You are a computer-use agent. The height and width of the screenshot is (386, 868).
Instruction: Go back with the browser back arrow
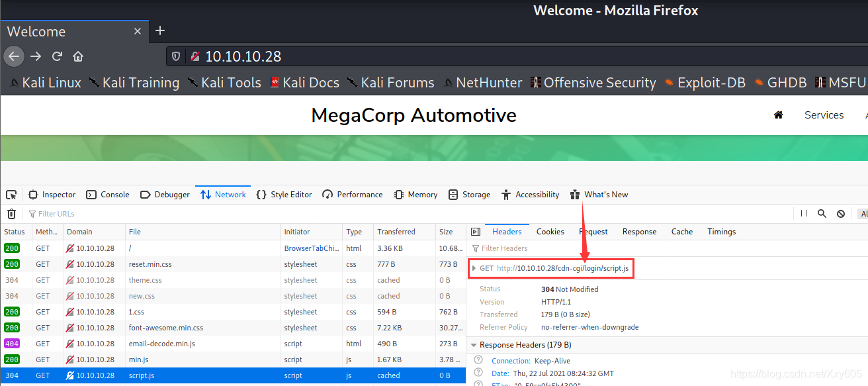(x=14, y=56)
